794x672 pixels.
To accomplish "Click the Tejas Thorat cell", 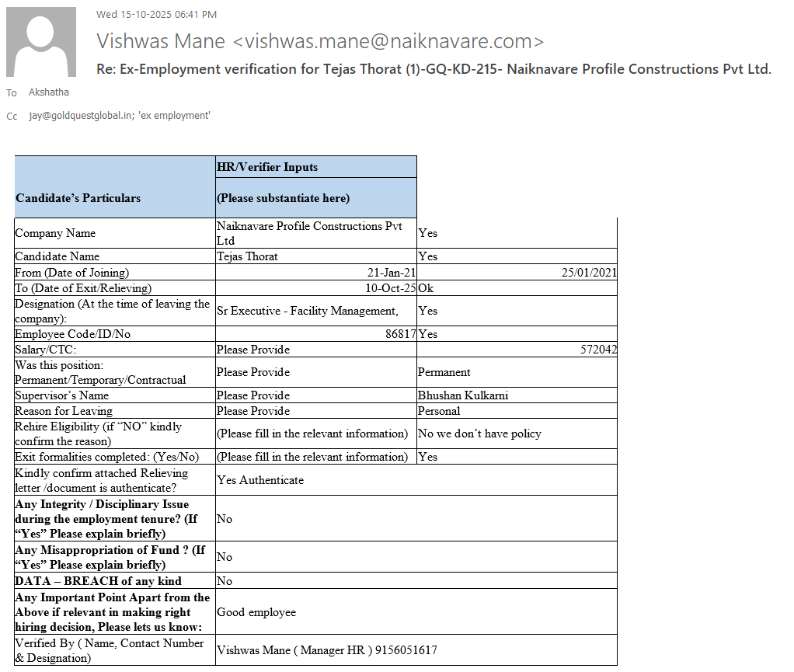I will [x=316, y=256].
